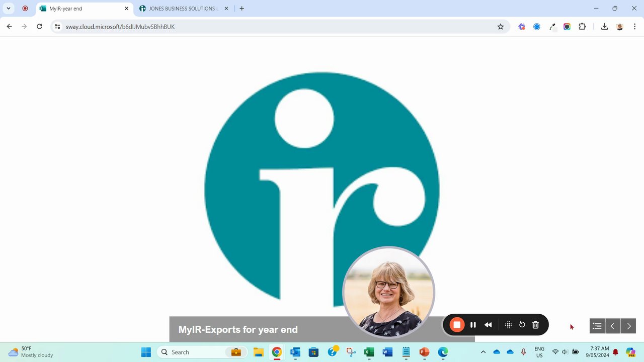Reload the Sway page
Viewport: 644px width, 362px height.
click(39, 27)
